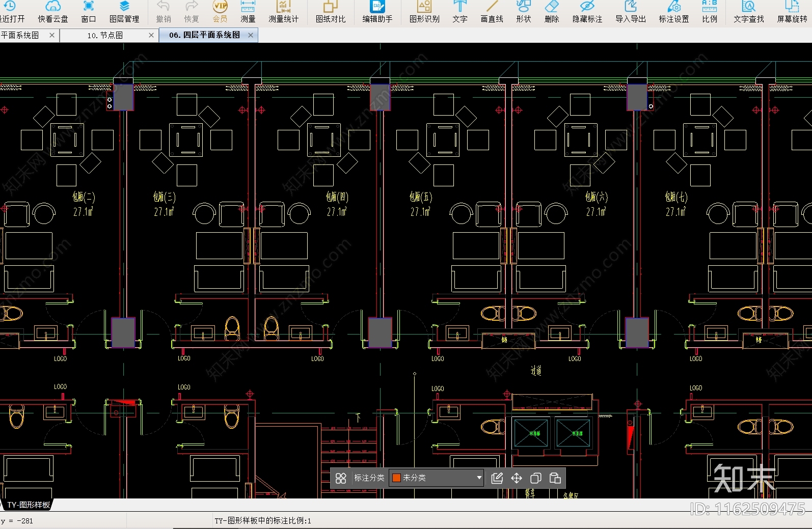Select the 形状 shape tool
The width and height of the screenshot is (812, 529).
click(x=524, y=12)
